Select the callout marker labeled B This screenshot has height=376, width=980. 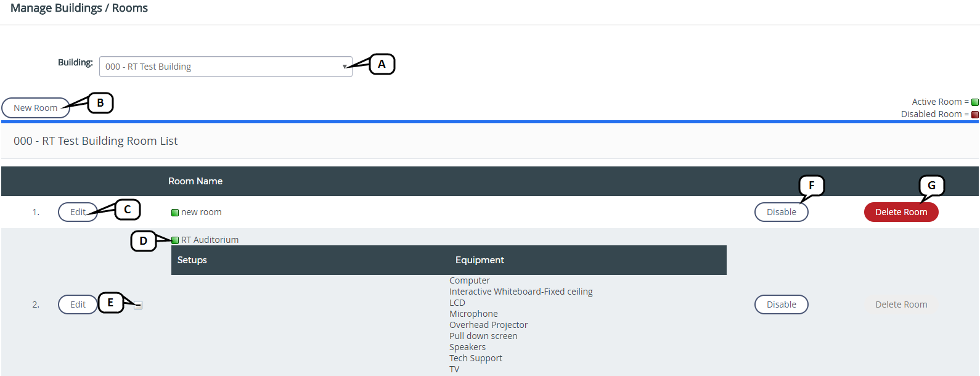pyautogui.click(x=100, y=103)
